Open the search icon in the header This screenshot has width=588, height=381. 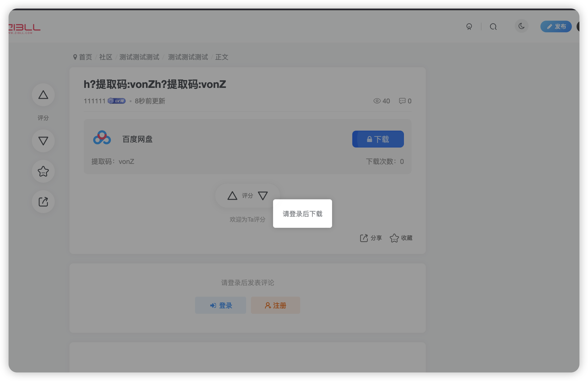point(493,26)
